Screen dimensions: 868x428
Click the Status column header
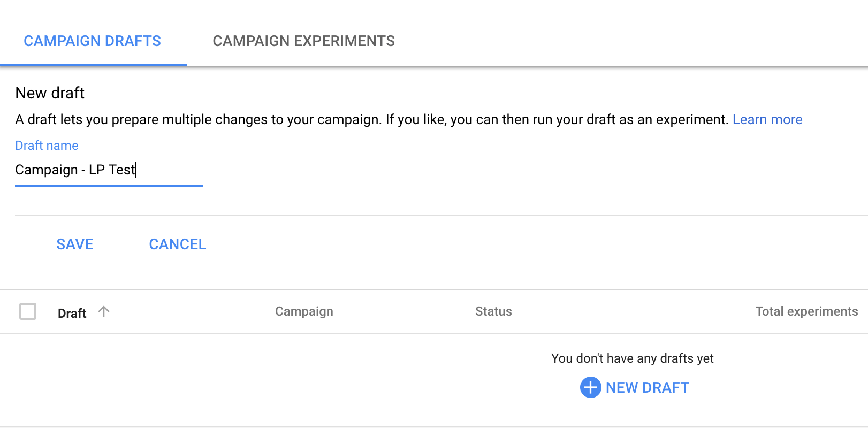(x=493, y=311)
